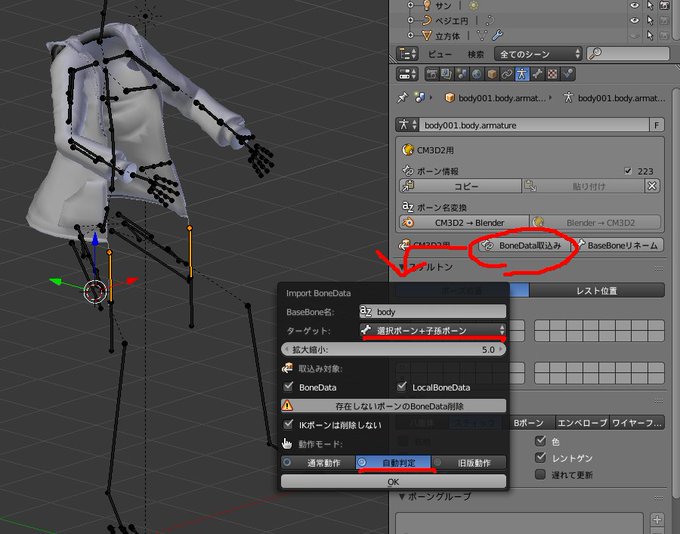Open the Physics properties tab icon
Screen dimensions: 680x534
567,74
